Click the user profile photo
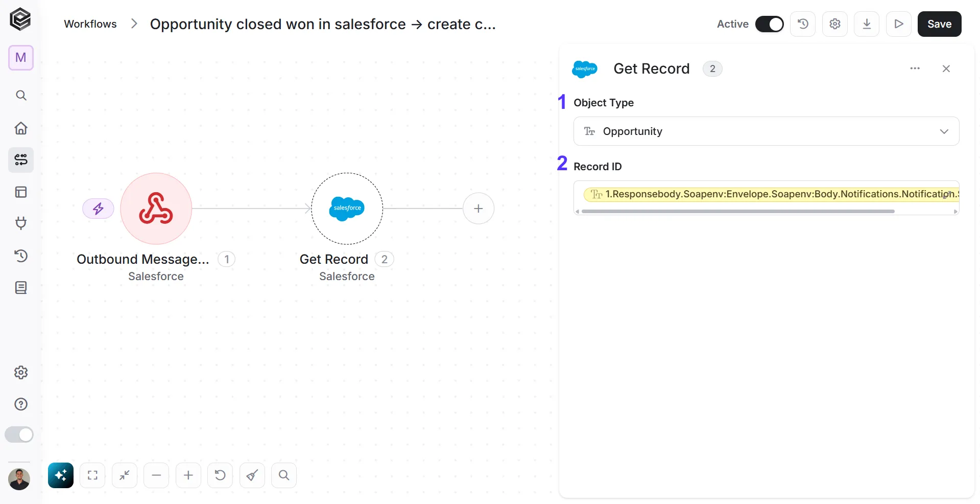 click(x=19, y=479)
